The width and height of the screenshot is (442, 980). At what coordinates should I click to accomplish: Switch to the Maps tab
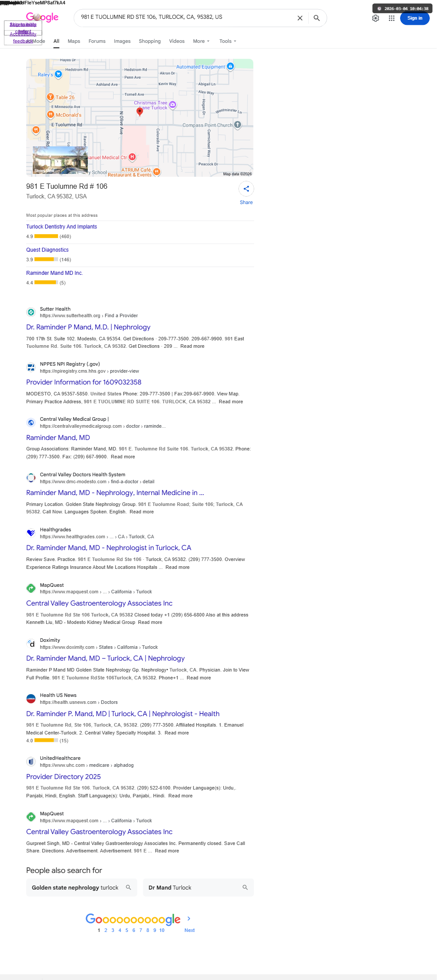(74, 41)
